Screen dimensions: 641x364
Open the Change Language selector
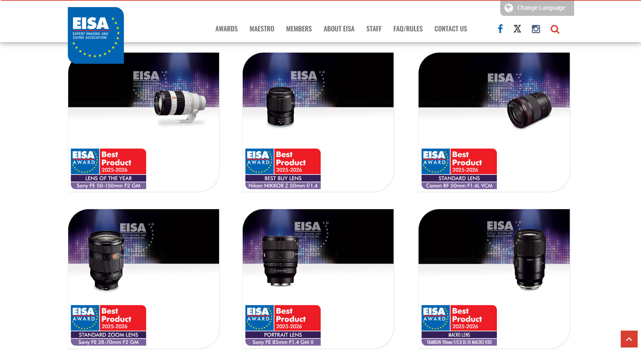pos(537,8)
